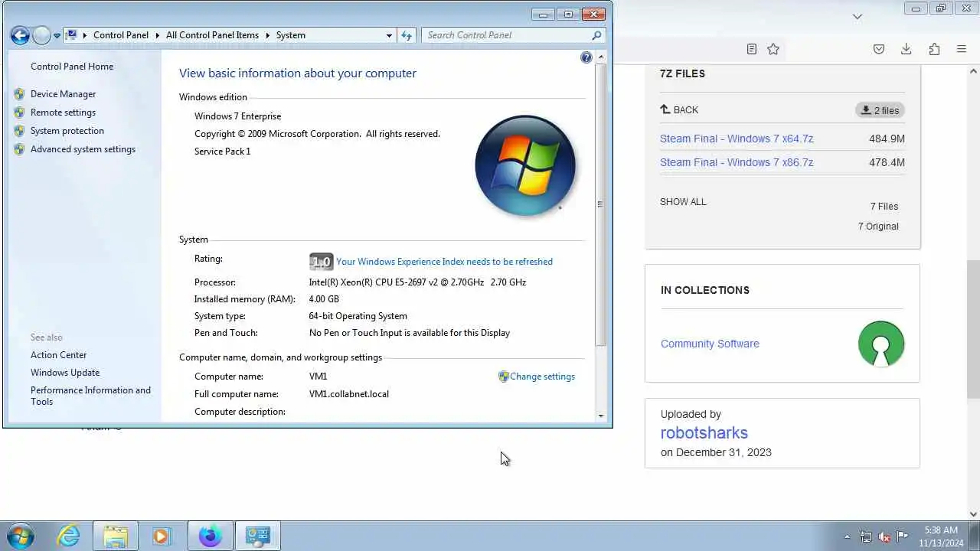980x551 pixels.
Task: Open taskbar clock showing 5:38 AM
Action: [941, 536]
